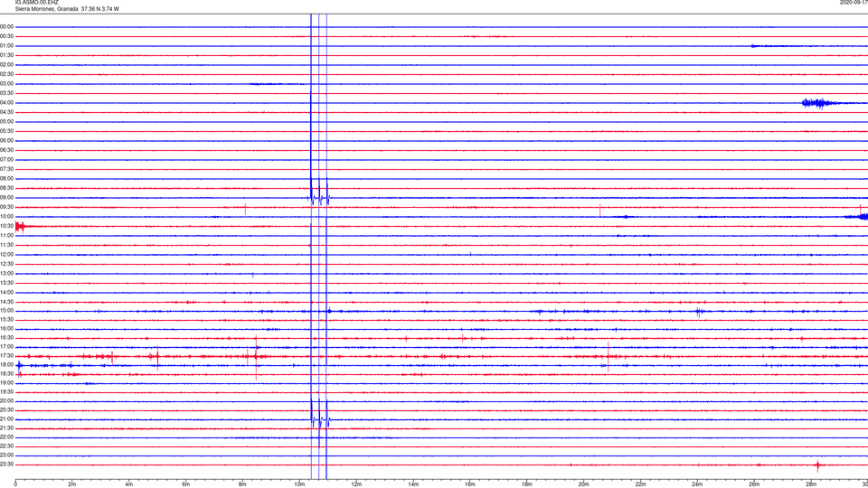This screenshot has width=868, height=488.
Task: Select the red event at start of 10:30 trace
Action: coord(21,226)
